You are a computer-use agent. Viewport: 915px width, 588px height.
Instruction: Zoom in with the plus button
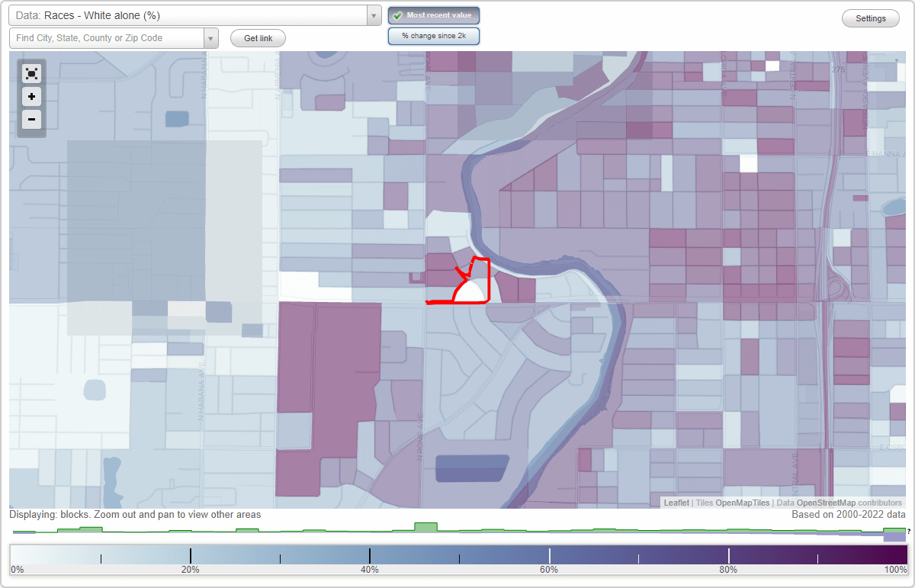[31, 97]
